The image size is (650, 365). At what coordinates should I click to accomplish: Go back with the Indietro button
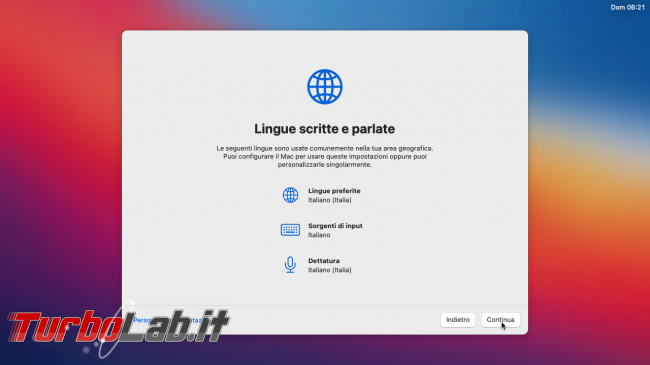(458, 320)
